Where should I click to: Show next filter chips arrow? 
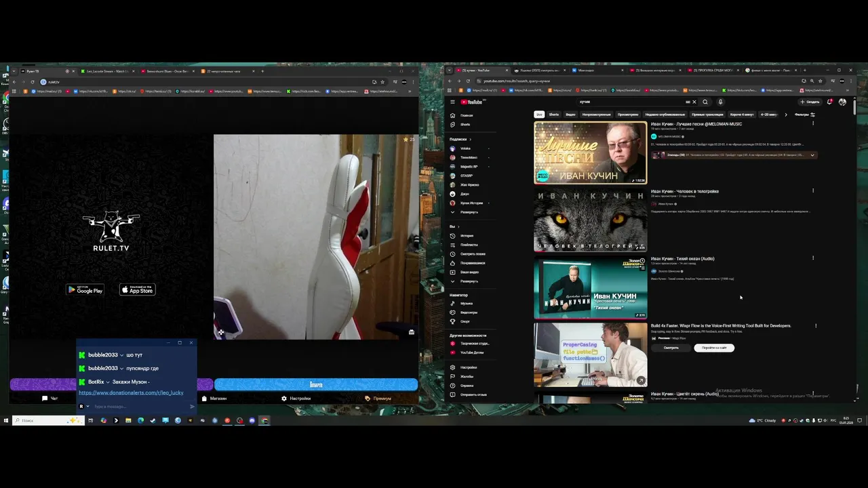[786, 115]
